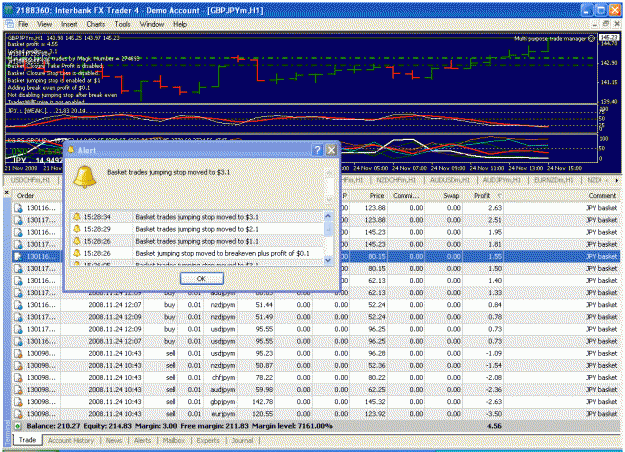The height and width of the screenshot is (452, 625).
Task: Open the Trade tab in the Terminal
Action: point(28,440)
